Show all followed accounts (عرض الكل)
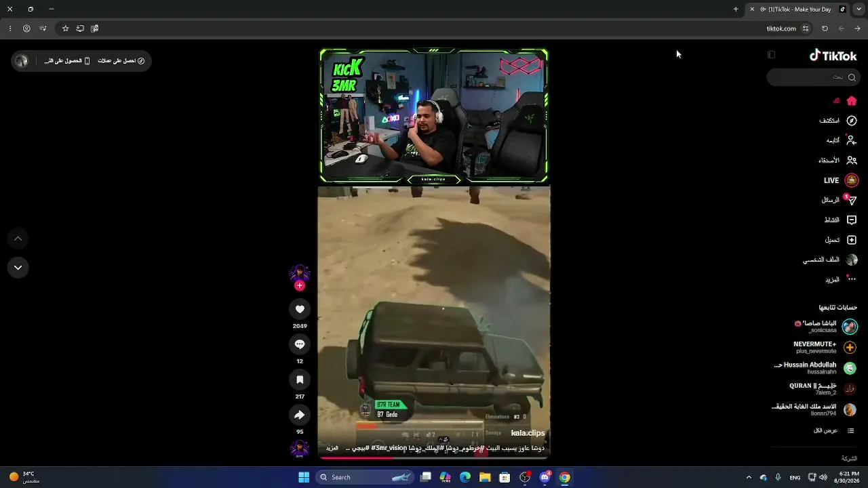This screenshot has width=868, height=488. click(x=834, y=431)
